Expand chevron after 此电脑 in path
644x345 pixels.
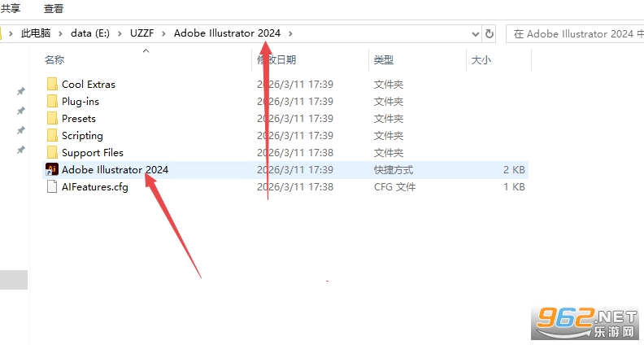pos(60,33)
